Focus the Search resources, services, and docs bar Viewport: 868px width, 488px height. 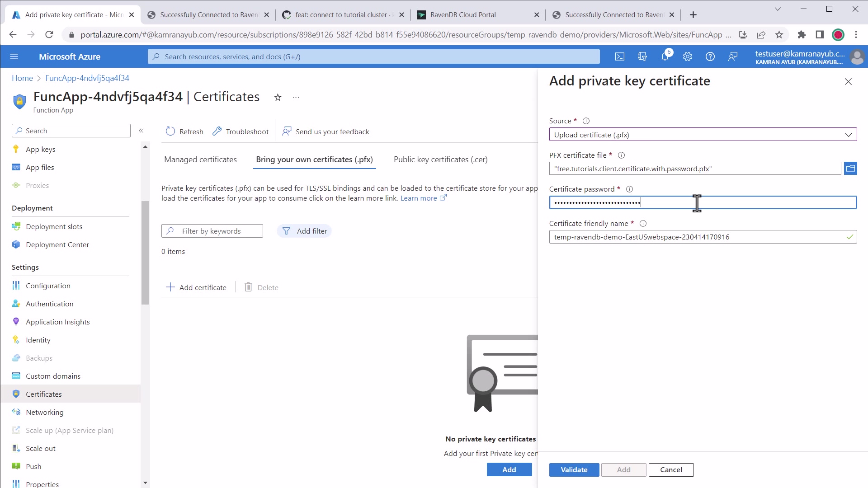[x=373, y=56]
